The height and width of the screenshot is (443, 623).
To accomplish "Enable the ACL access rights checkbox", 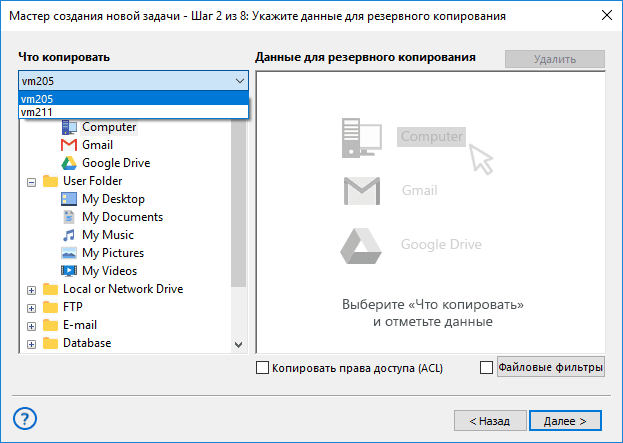I will [263, 368].
